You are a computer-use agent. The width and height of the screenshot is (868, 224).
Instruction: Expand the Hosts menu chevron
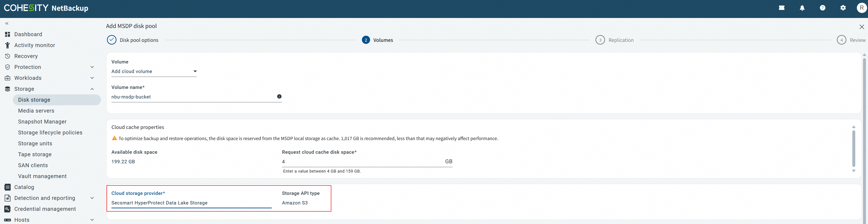(92, 220)
